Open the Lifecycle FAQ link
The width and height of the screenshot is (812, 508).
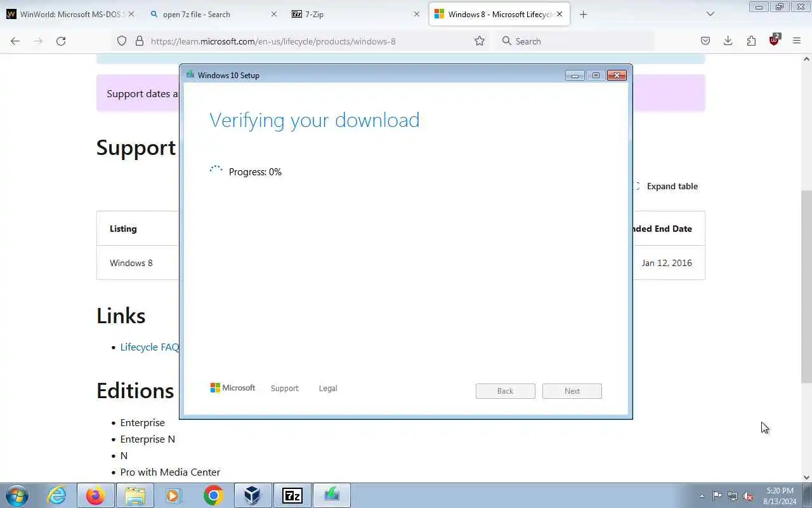coord(150,347)
